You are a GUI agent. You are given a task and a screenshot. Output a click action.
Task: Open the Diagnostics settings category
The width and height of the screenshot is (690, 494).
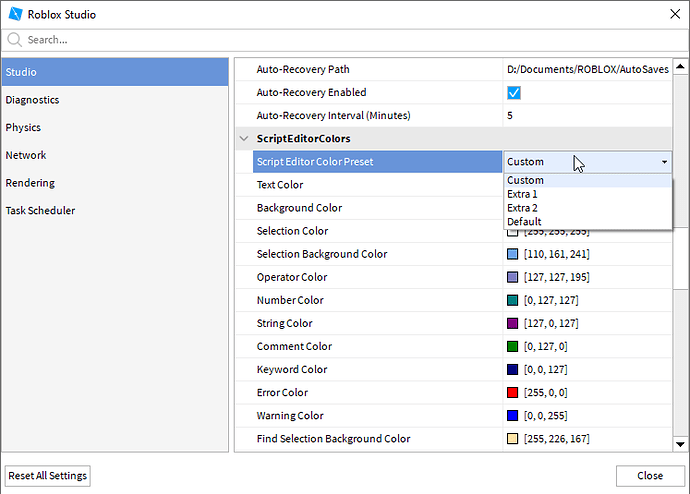(x=32, y=100)
